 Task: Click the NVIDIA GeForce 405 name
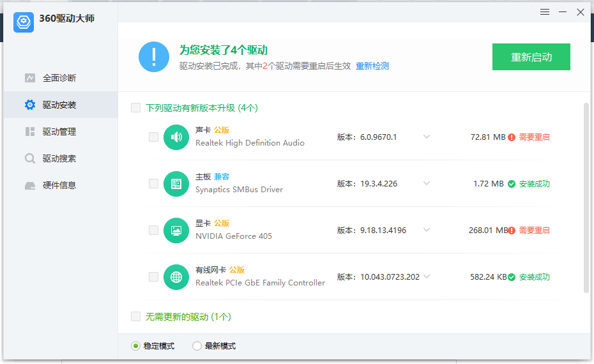(x=234, y=236)
